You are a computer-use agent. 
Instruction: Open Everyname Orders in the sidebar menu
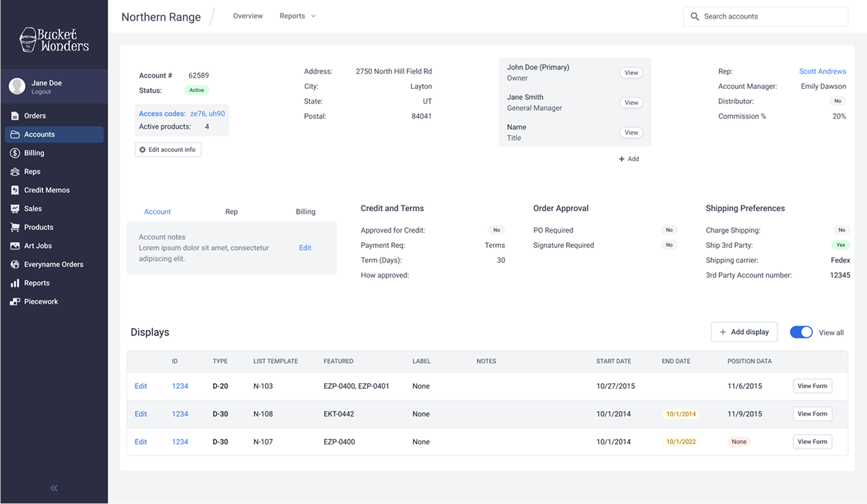pos(54,264)
